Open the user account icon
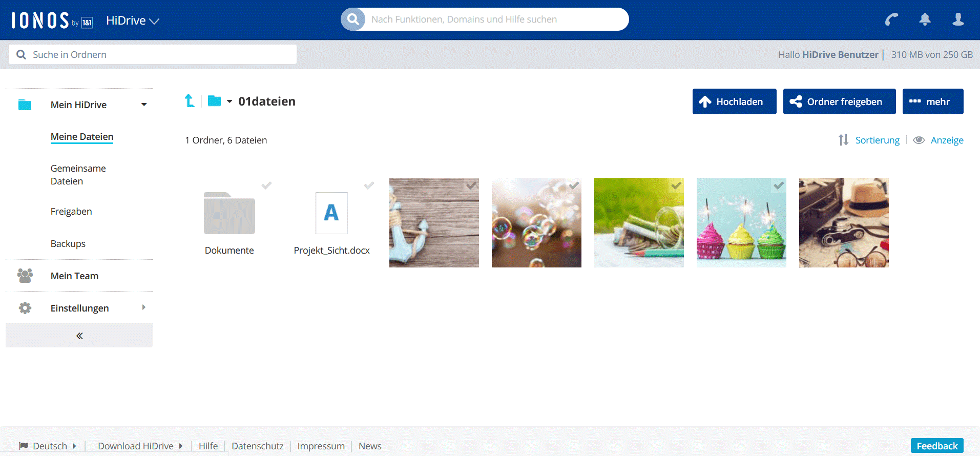 pos(958,19)
